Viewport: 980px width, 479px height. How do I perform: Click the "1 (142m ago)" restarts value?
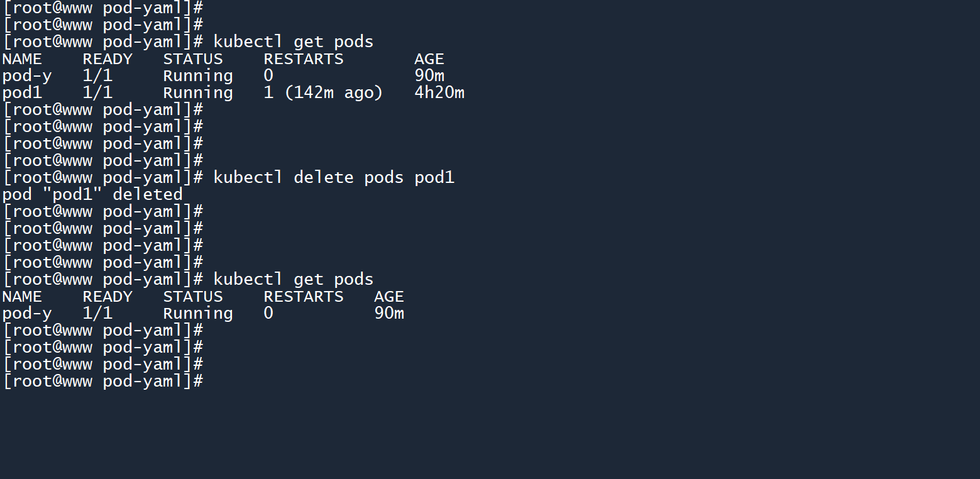[323, 93]
